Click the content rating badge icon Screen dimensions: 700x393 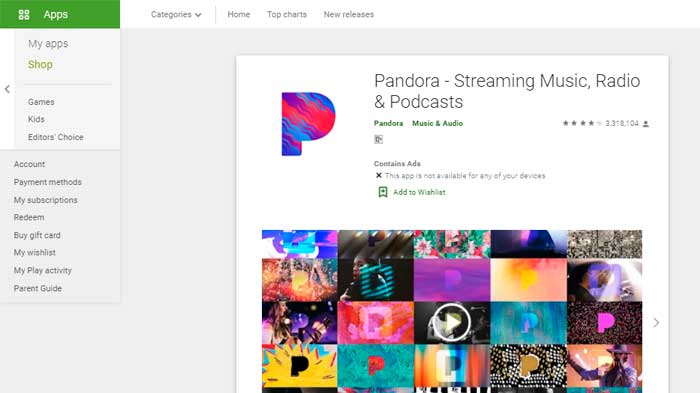point(379,139)
